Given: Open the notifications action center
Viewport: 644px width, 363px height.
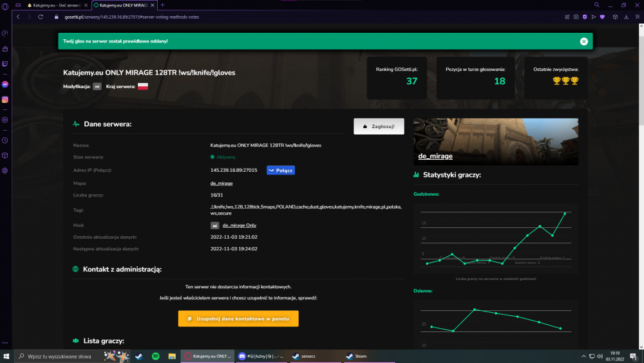Looking at the screenshot, I should (x=634, y=357).
